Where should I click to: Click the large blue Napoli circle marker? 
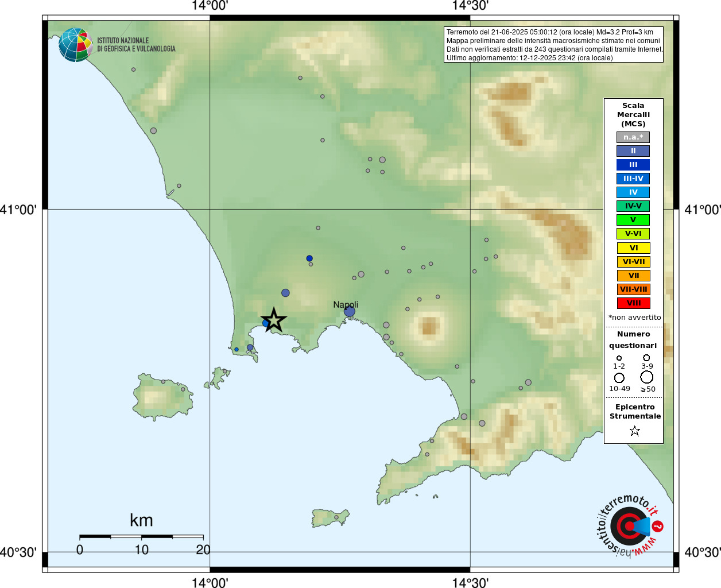pos(350,312)
